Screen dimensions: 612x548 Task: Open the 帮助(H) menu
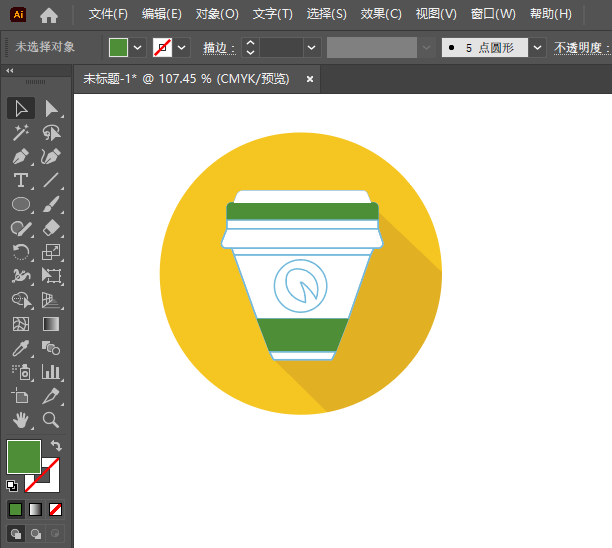[551, 14]
